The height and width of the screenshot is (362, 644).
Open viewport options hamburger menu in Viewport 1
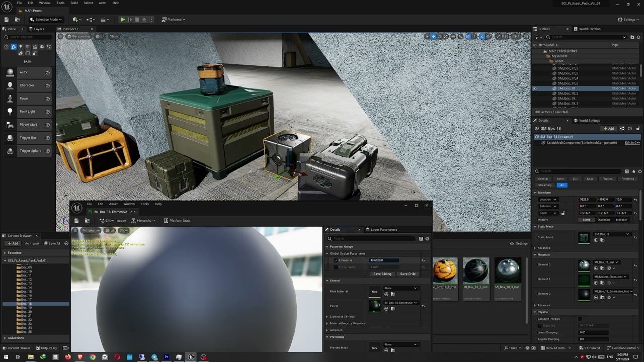pos(61,36)
